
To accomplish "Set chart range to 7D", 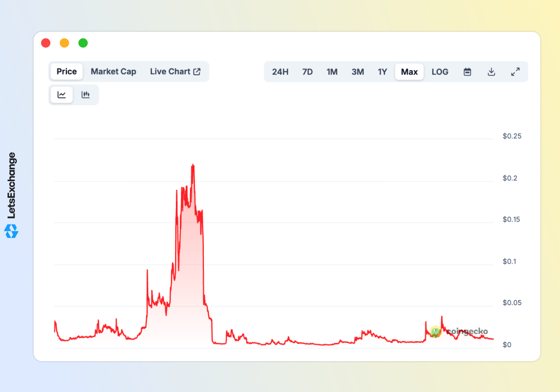I will click(x=308, y=72).
